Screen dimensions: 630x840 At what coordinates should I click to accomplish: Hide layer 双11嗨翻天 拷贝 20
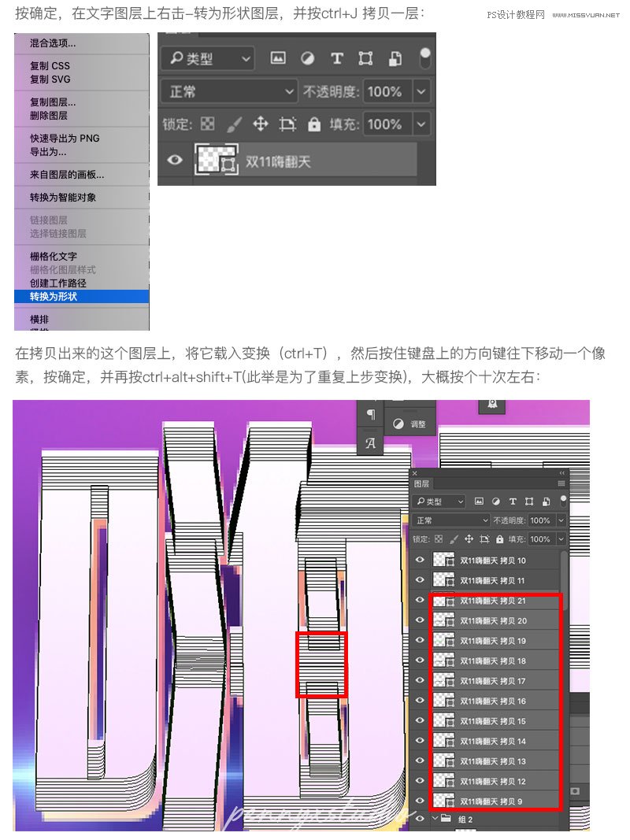[x=420, y=620]
